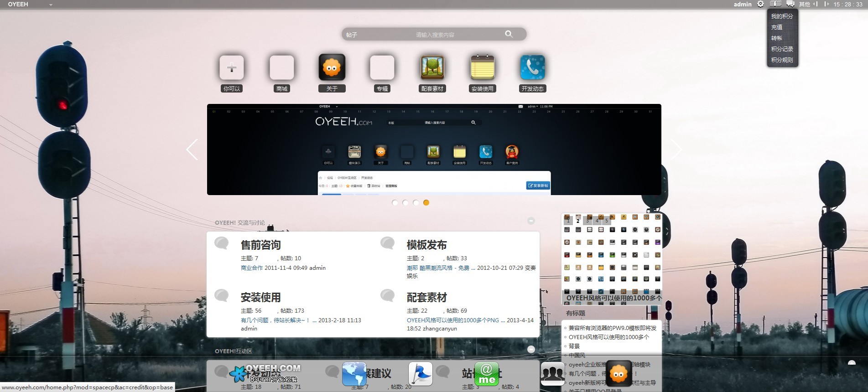Click the carousel OYEEH.com screenshot slide
The width and height of the screenshot is (868, 392).
(434, 150)
